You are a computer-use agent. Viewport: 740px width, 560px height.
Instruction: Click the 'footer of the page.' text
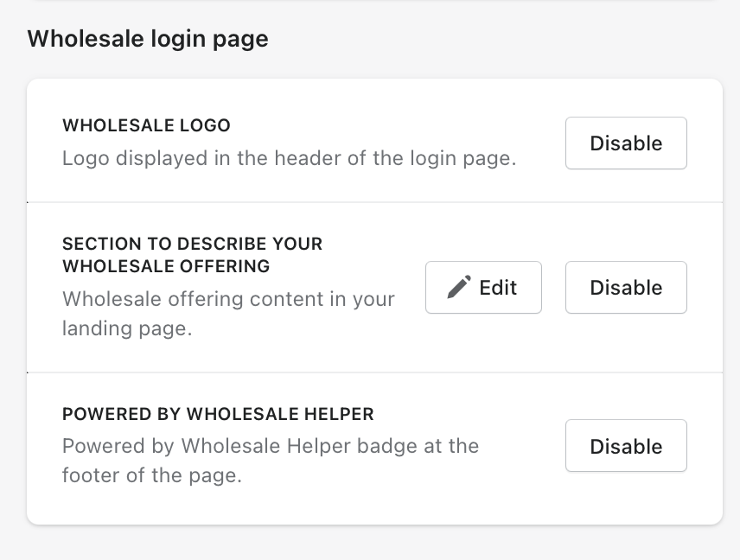(151, 475)
